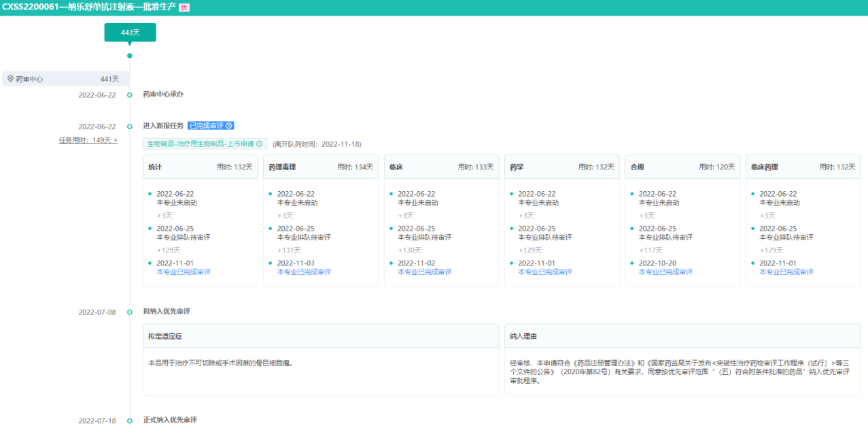Screen dimensions: 868x426
Task: Click the clock icon in 已完成审评 badge
Action: click(x=229, y=126)
